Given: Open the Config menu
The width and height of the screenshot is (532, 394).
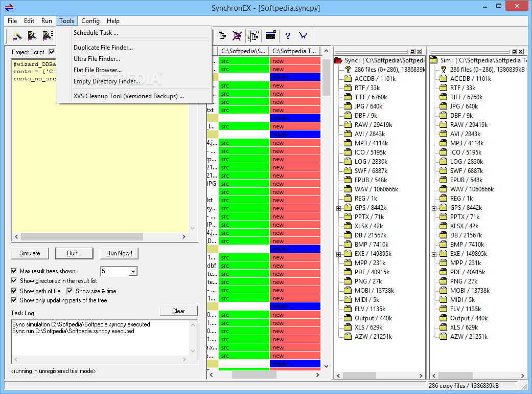Looking at the screenshot, I should pos(90,20).
